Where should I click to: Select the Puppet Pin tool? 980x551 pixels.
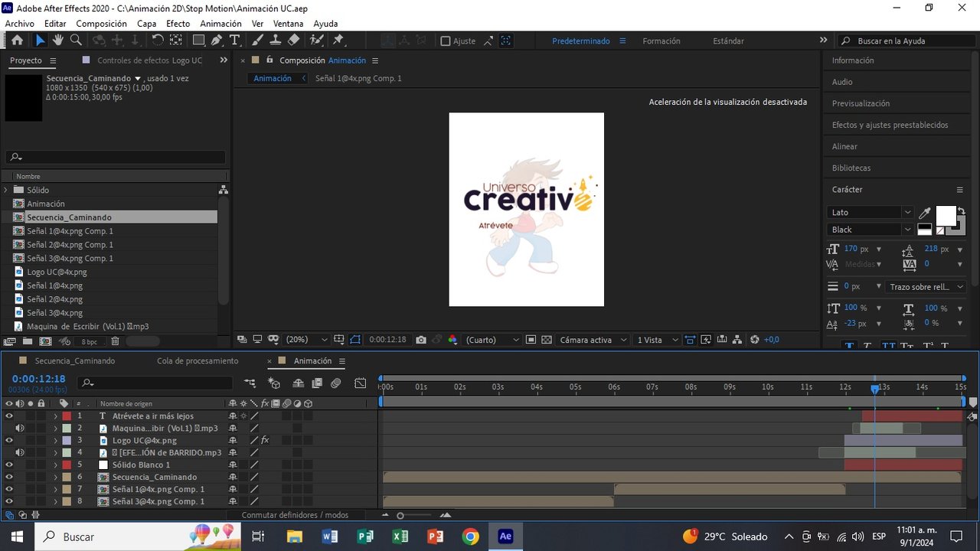coord(338,41)
